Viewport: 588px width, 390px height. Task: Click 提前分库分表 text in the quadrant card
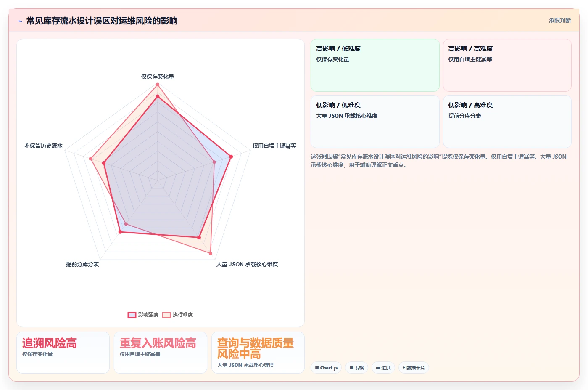pyautogui.click(x=464, y=116)
